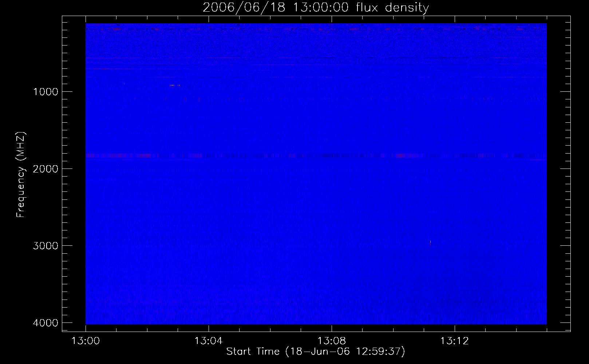Image resolution: width=589 pixels, height=364 pixels.
Task: Click the plot title "2006/06/18 13:00:00 flux density"
Action: (x=316, y=8)
